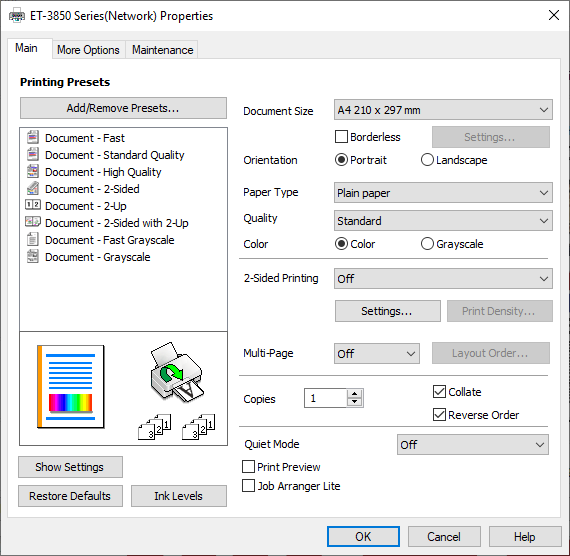The height and width of the screenshot is (556, 570).
Task: Click the Show Settings button
Action: click(x=70, y=467)
